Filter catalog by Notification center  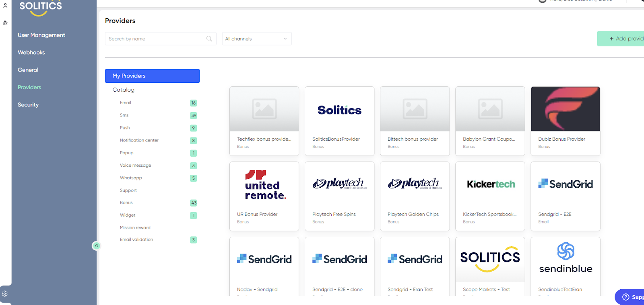click(139, 140)
